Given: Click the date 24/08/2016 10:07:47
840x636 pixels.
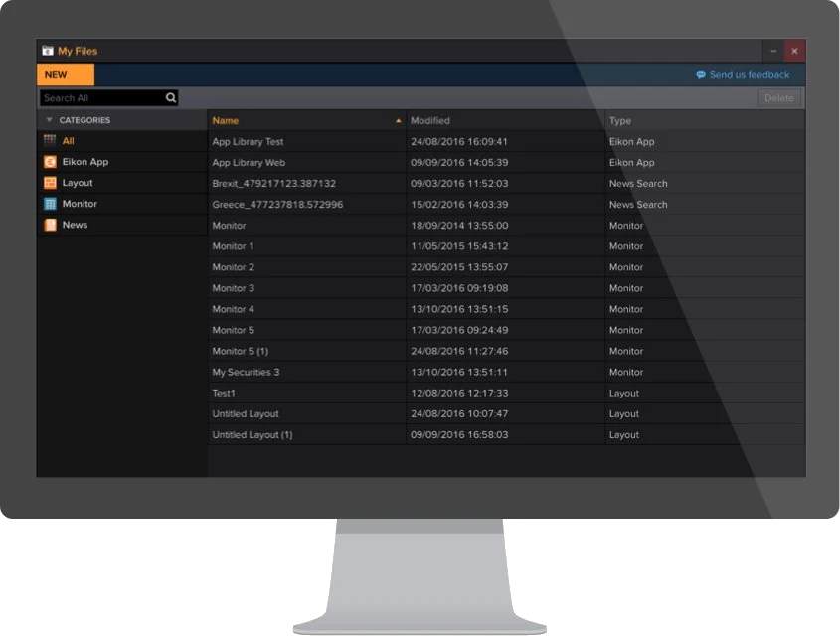Looking at the screenshot, I should [x=459, y=413].
